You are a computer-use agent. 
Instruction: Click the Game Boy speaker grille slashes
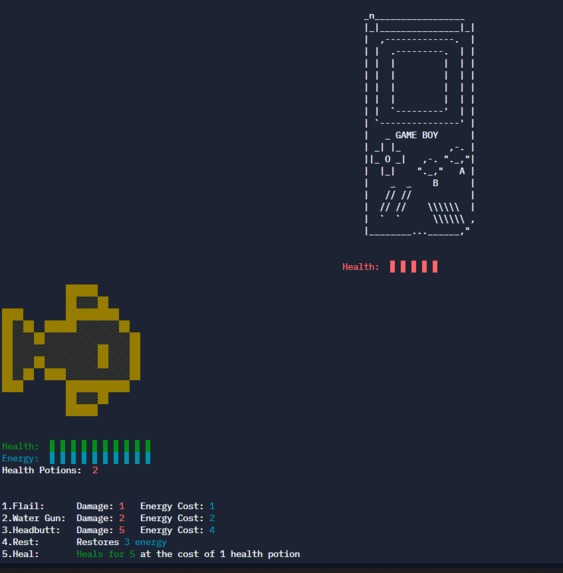point(446,213)
